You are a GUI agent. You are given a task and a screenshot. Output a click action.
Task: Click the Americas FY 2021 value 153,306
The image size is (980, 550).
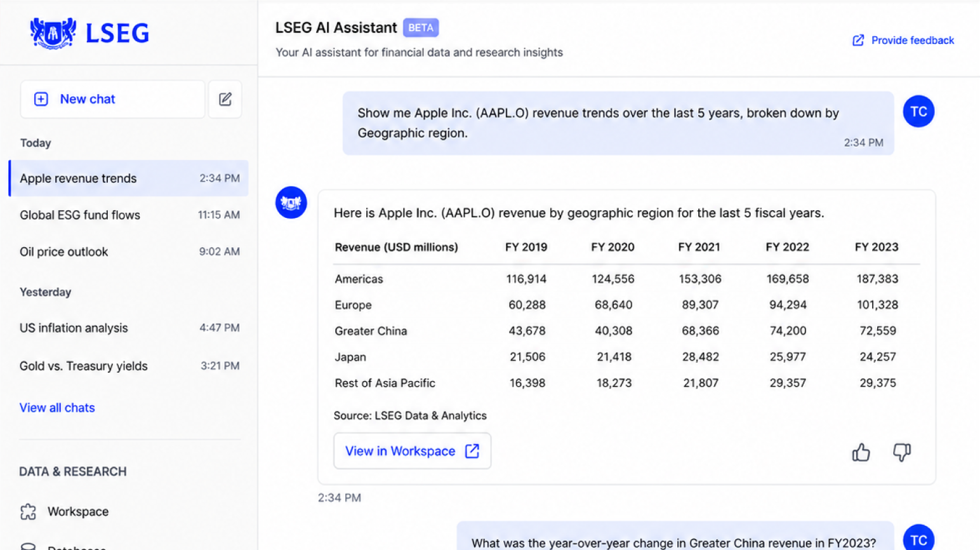700,279
